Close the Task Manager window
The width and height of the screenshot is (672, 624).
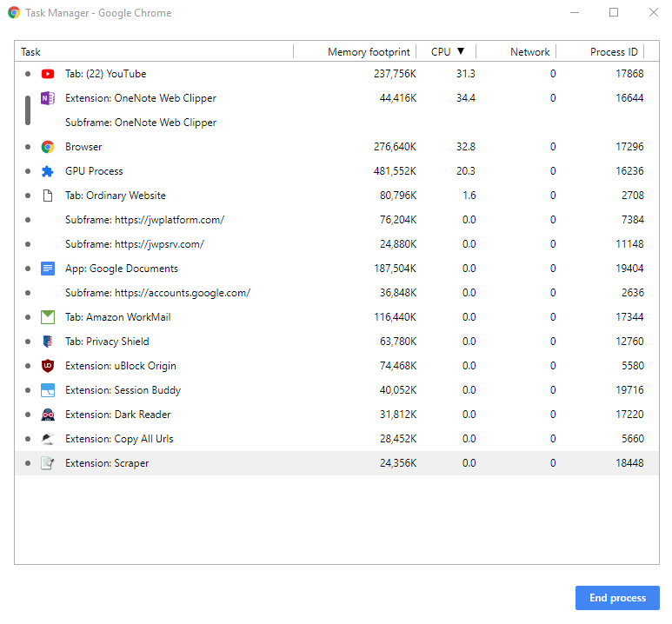(x=653, y=12)
